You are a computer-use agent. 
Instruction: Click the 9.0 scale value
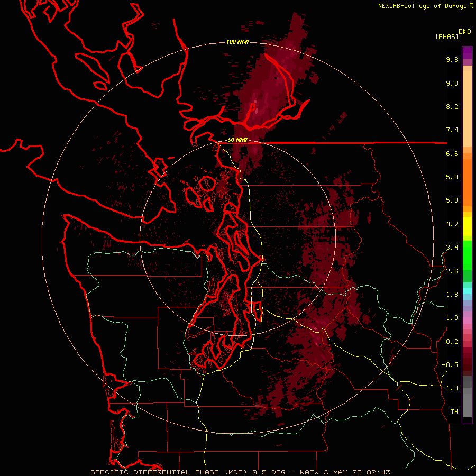point(452,83)
